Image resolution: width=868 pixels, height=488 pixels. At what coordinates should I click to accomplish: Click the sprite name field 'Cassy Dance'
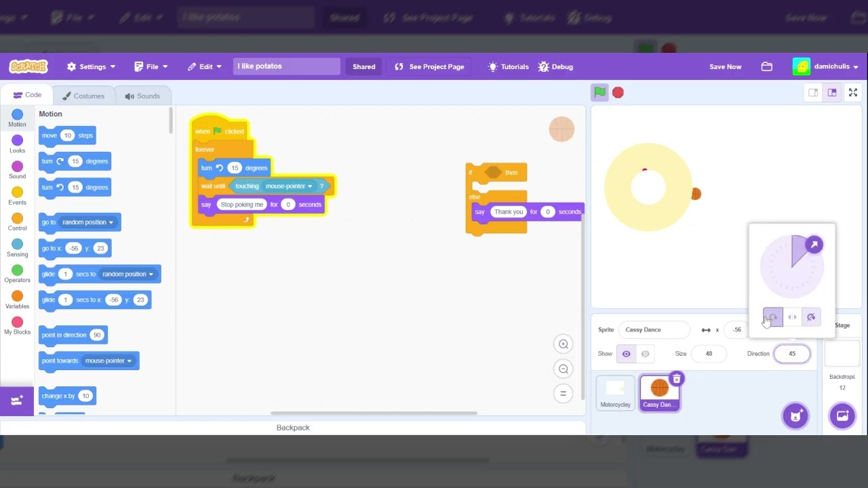654,329
